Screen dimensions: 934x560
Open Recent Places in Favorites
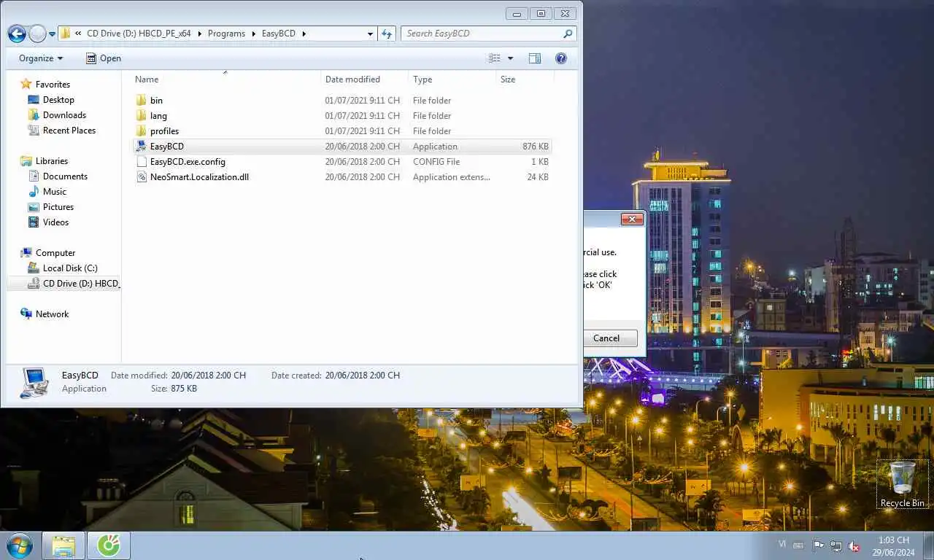click(69, 131)
